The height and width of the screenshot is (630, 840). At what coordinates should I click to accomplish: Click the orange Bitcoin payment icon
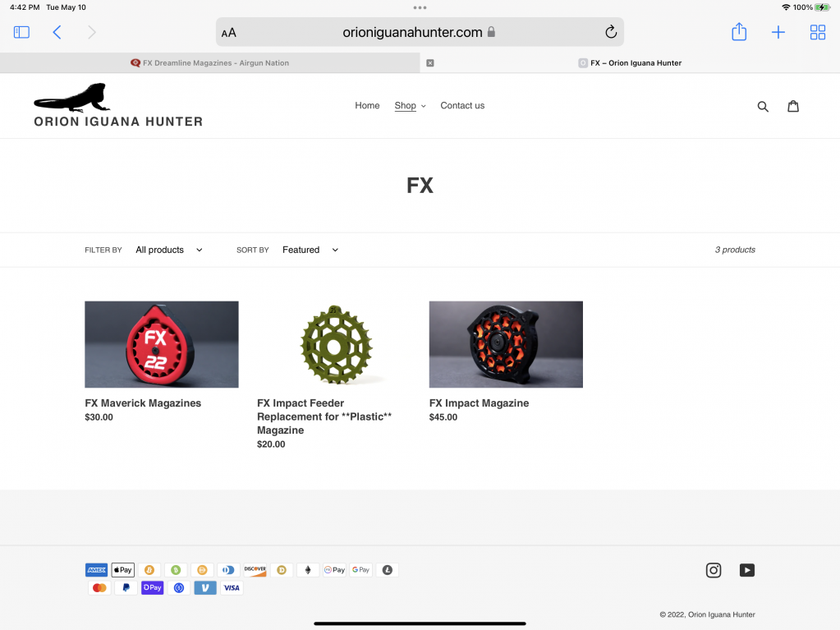point(149,570)
